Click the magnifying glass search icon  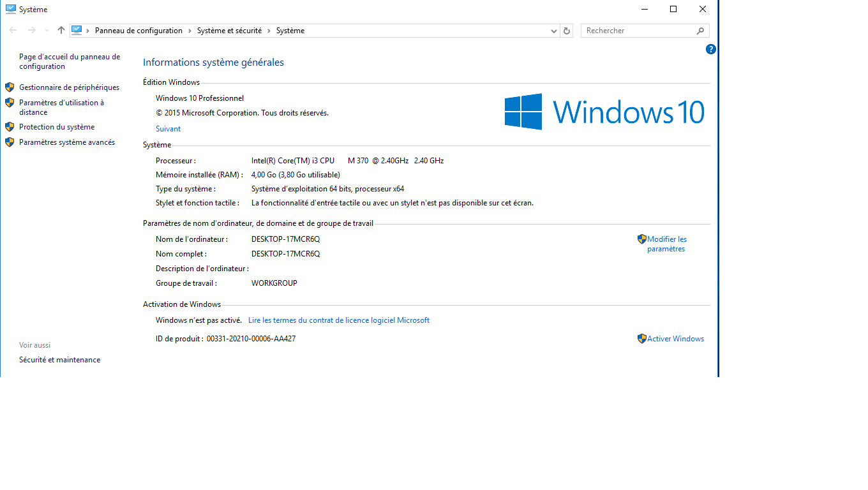701,31
